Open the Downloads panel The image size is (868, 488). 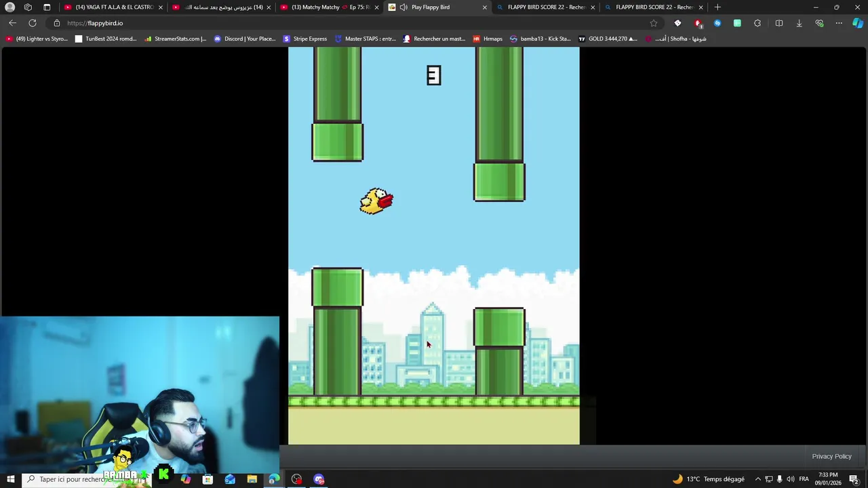[799, 23]
